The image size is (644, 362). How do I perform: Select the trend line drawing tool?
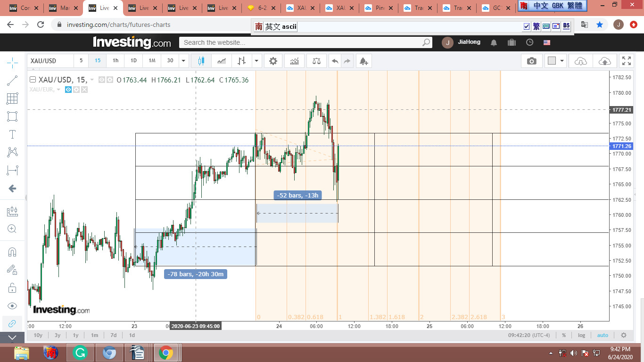click(x=12, y=81)
